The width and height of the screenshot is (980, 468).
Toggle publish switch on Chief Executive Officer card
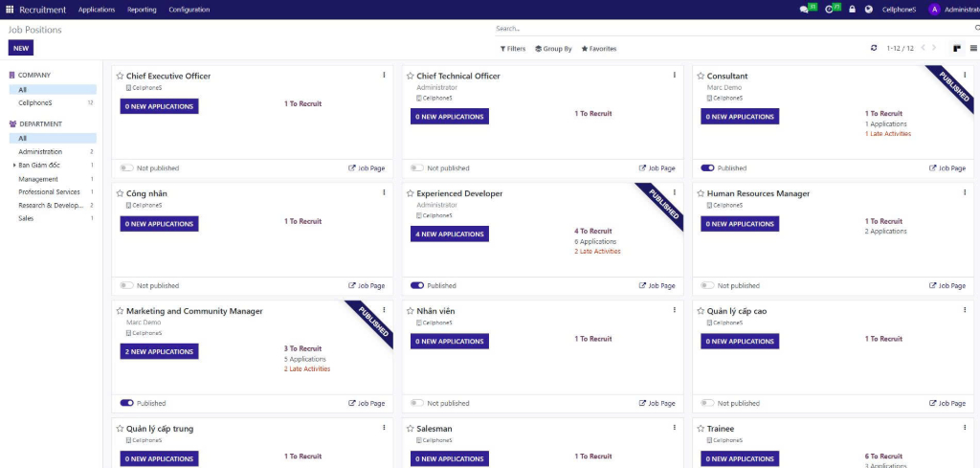pos(126,168)
